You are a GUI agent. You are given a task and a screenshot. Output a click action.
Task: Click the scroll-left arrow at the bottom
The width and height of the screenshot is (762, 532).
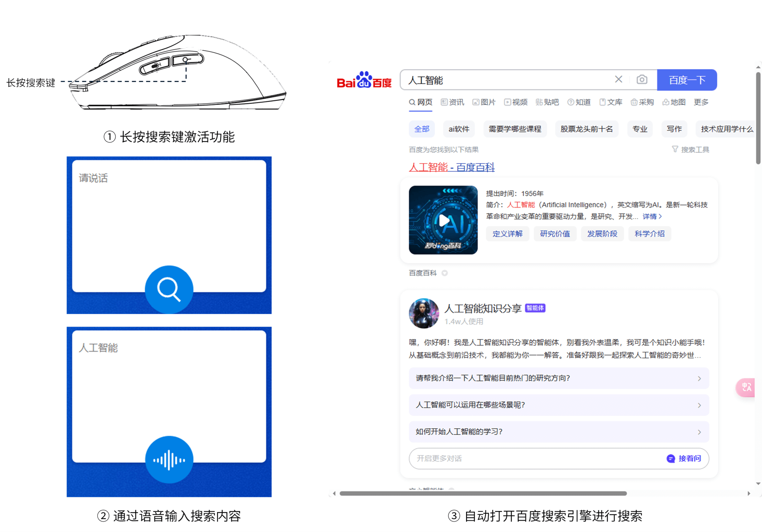point(334,493)
